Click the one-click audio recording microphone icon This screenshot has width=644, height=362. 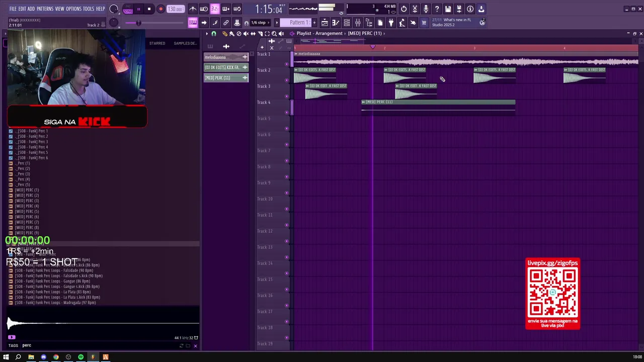[x=426, y=9]
